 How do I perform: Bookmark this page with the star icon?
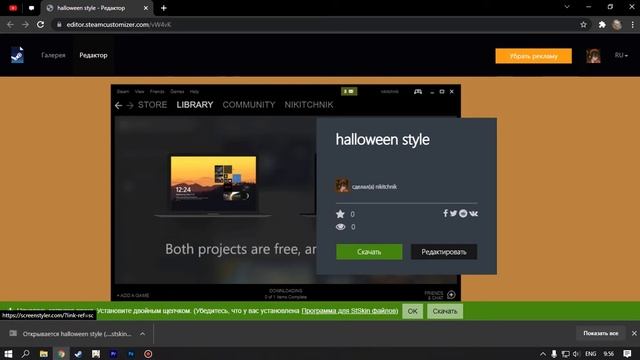click(583, 24)
